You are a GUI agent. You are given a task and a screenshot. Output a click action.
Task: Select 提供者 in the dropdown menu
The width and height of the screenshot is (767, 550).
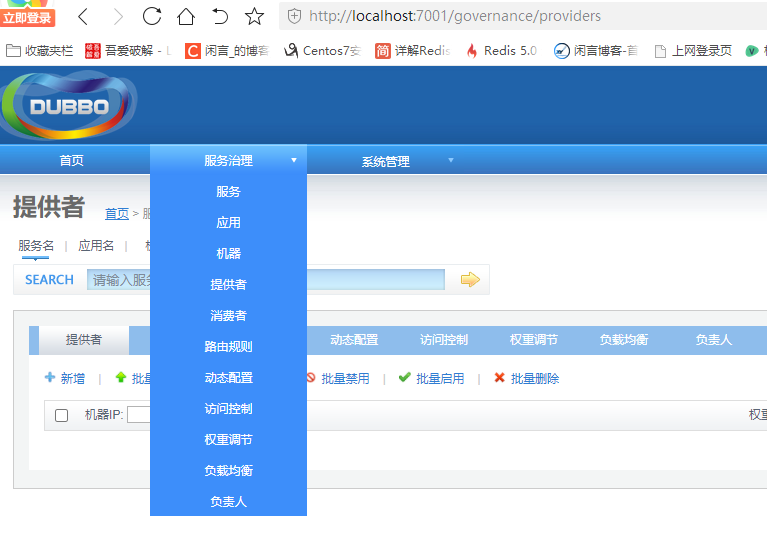click(x=228, y=284)
